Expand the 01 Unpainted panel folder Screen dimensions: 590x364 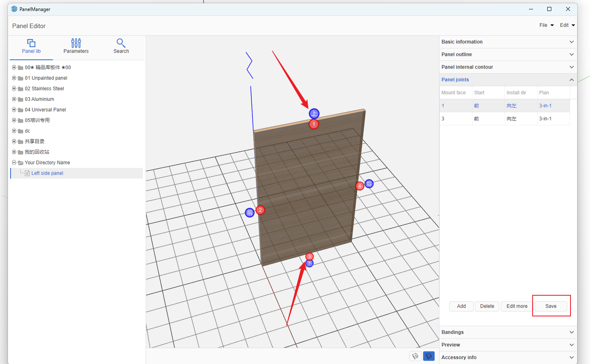(x=14, y=78)
